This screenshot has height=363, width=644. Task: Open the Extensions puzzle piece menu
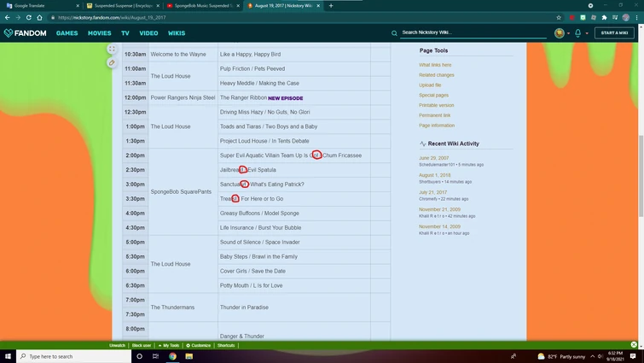tap(604, 18)
